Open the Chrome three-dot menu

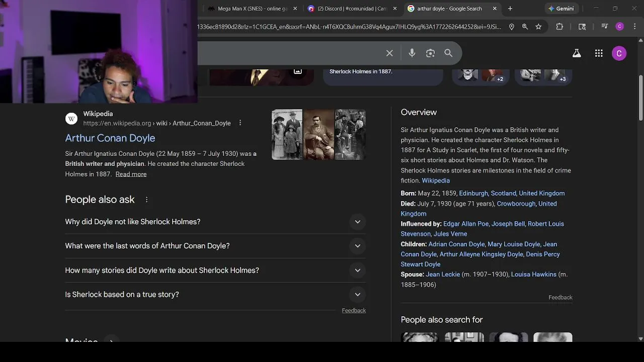coord(634,27)
